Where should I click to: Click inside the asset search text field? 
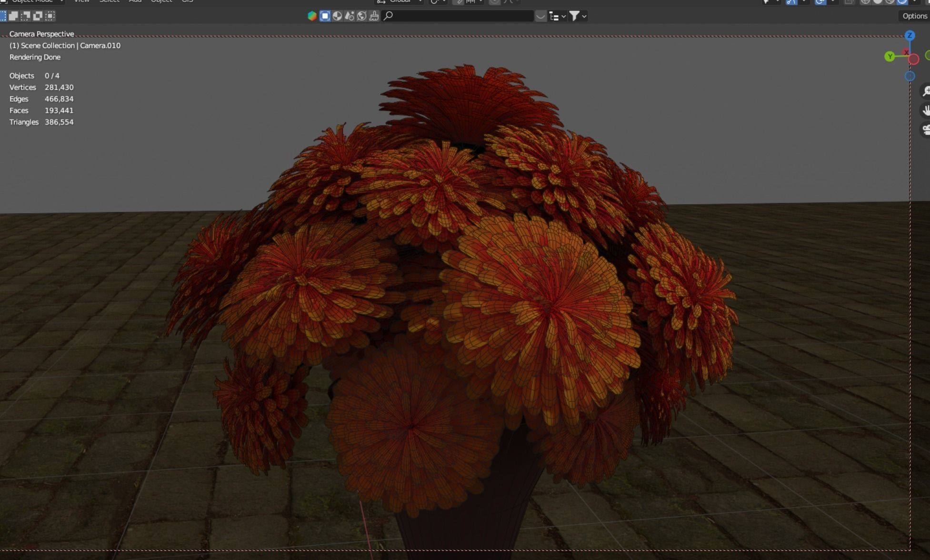pos(458,16)
